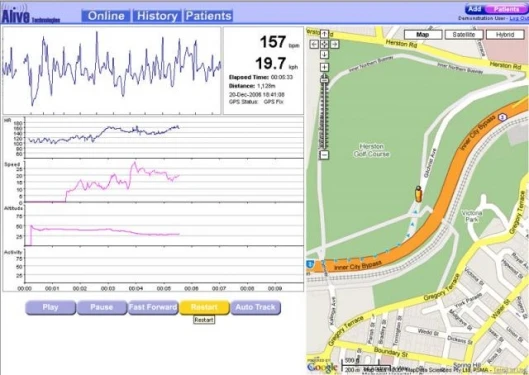Click the Altitude trend graph
Viewport: 529px width, 375px height.
(164, 225)
